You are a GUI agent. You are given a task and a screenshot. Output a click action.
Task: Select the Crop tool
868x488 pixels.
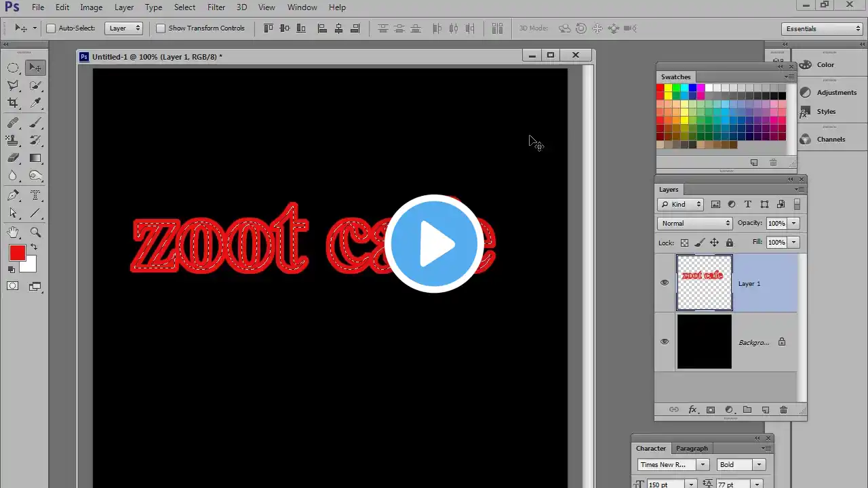click(x=13, y=103)
